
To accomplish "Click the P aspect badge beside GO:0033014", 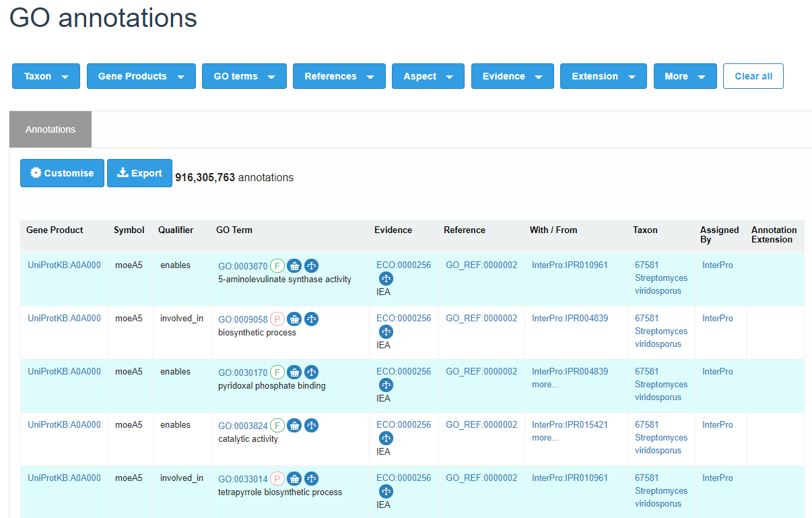I will 277,478.
